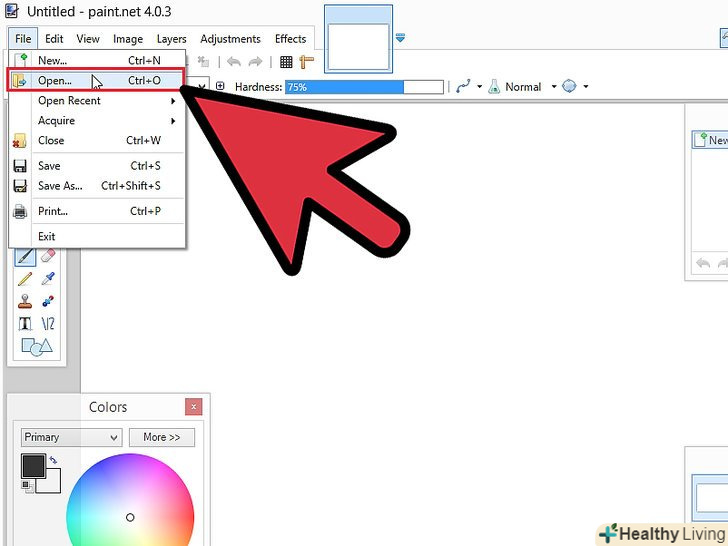Toggle the rulers icon
This screenshot has height=546, width=728.
tap(306, 62)
